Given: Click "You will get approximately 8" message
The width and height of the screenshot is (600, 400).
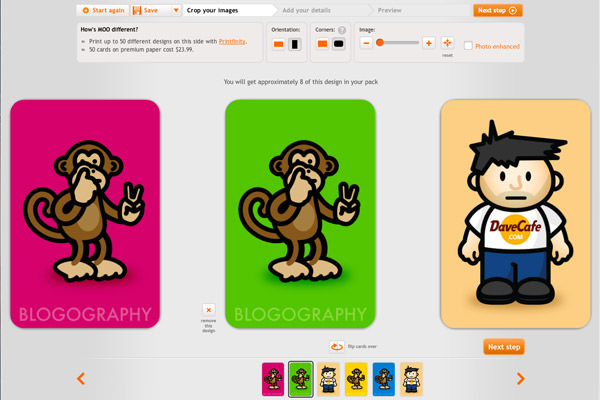Looking at the screenshot, I should [301, 82].
